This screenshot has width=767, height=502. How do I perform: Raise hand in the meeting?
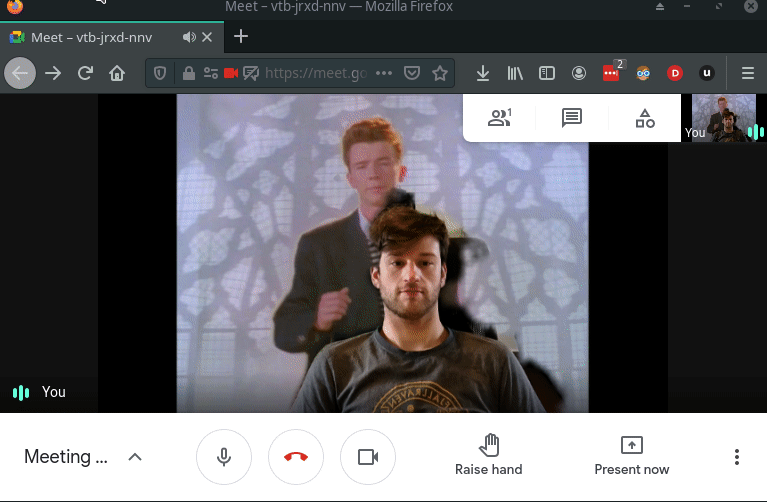pyautogui.click(x=489, y=456)
